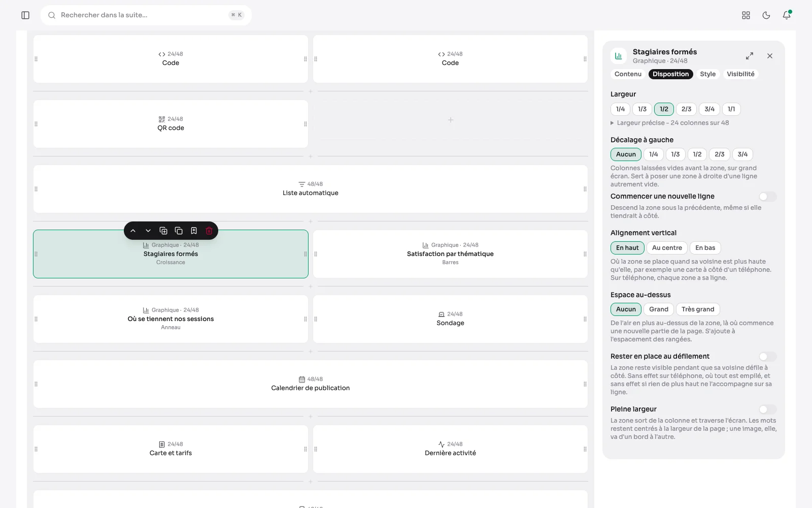Switch to dark mode moon icon
812x508 pixels.
tap(766, 15)
